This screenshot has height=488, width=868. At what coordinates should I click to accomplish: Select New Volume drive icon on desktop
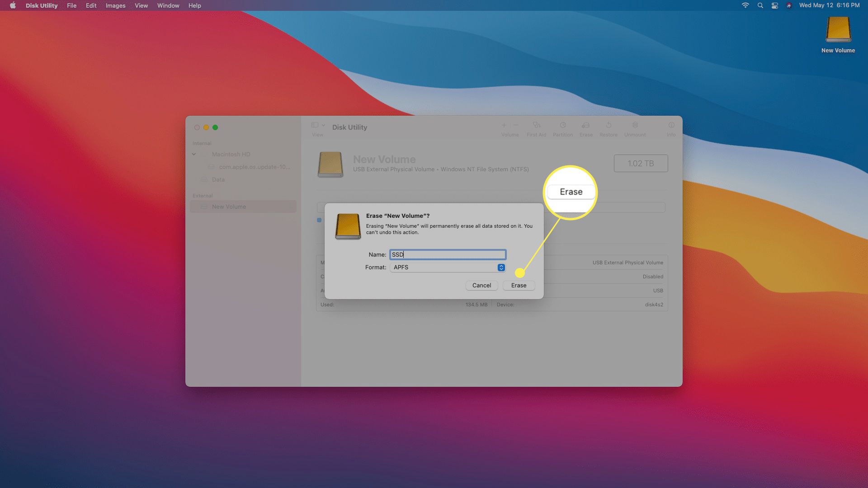click(x=838, y=30)
